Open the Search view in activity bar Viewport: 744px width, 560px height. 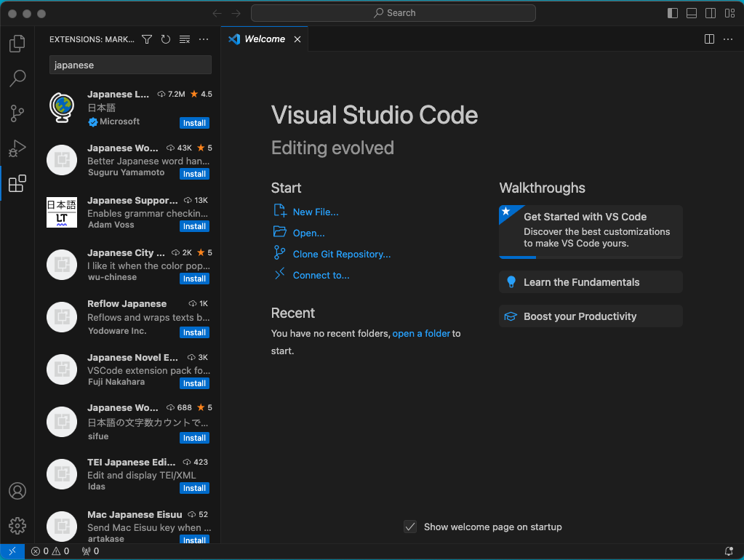[17, 79]
